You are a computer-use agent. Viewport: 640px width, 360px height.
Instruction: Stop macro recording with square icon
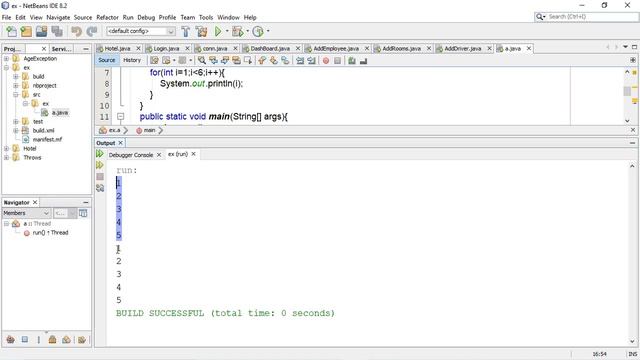337,61
